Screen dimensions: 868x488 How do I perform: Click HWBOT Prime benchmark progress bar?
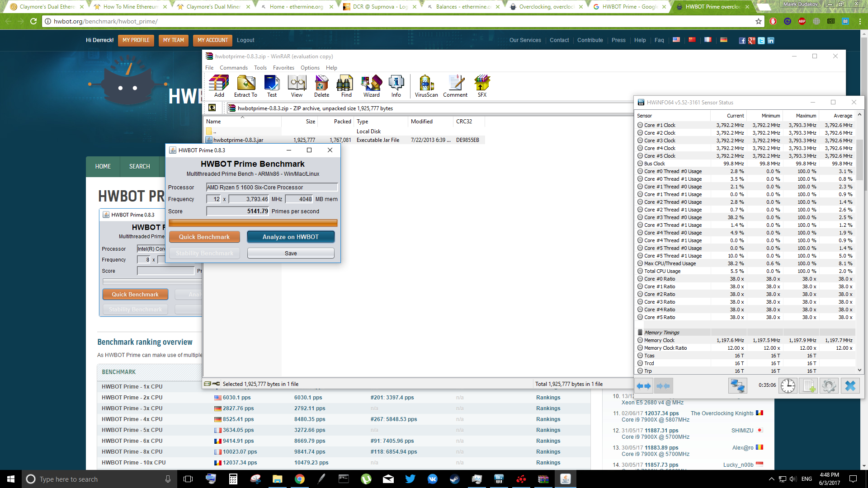253,223
